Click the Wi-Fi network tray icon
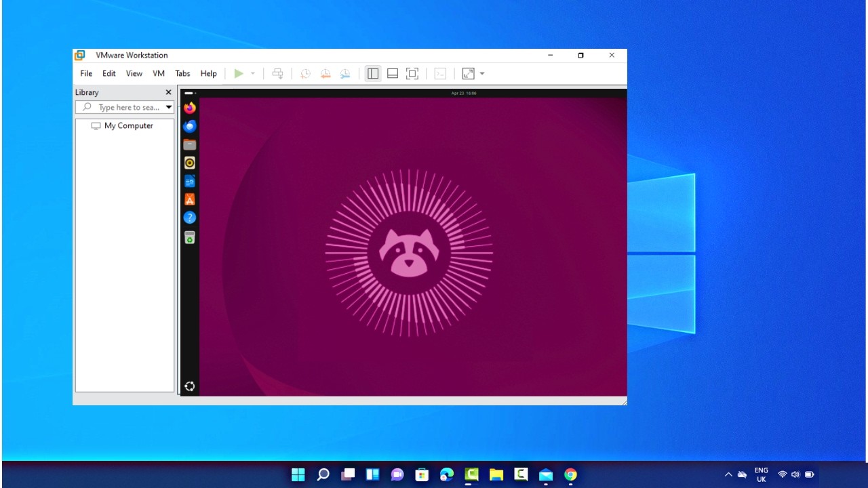The height and width of the screenshot is (488, 868). tap(783, 474)
